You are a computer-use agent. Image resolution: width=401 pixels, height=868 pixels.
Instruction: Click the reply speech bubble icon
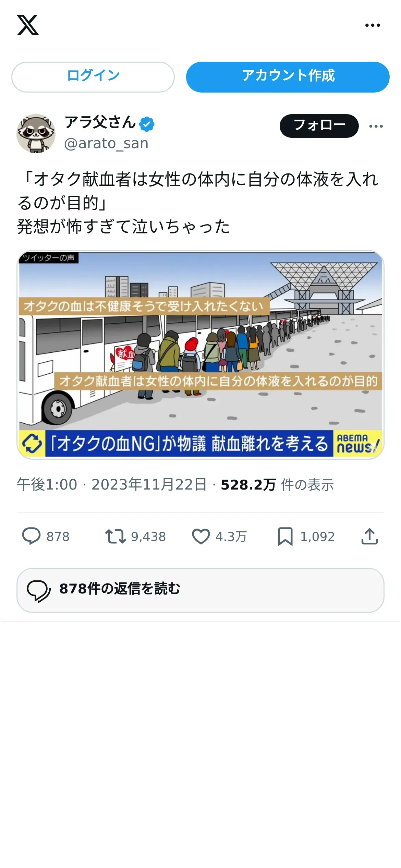click(31, 536)
